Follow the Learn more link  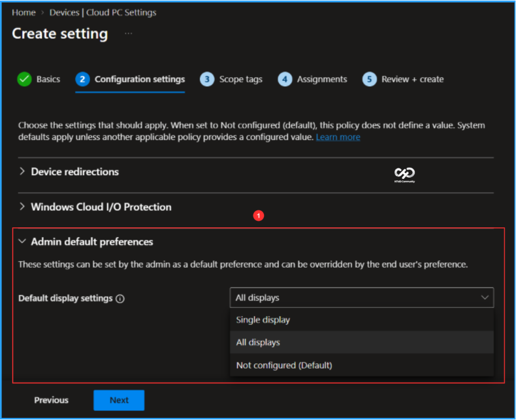click(338, 137)
